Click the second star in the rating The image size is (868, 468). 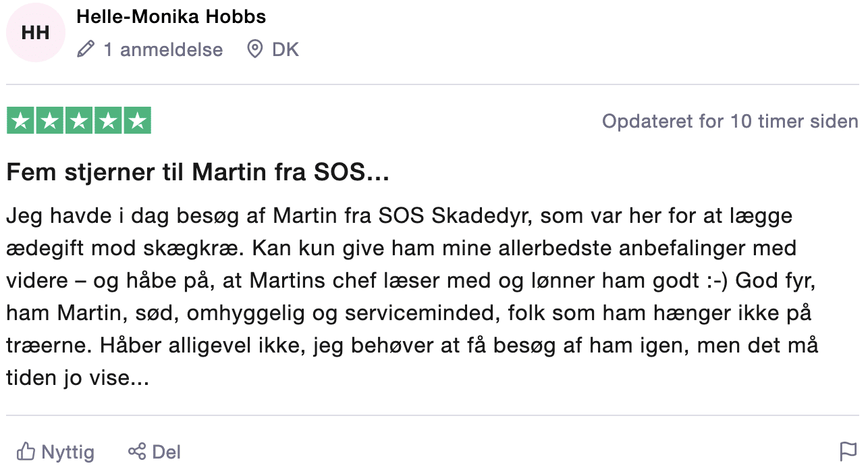[x=49, y=120]
